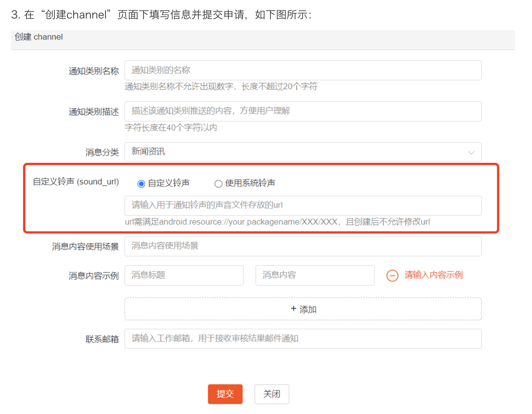Click the sound file url input field
The image size is (532, 414).
(x=303, y=205)
